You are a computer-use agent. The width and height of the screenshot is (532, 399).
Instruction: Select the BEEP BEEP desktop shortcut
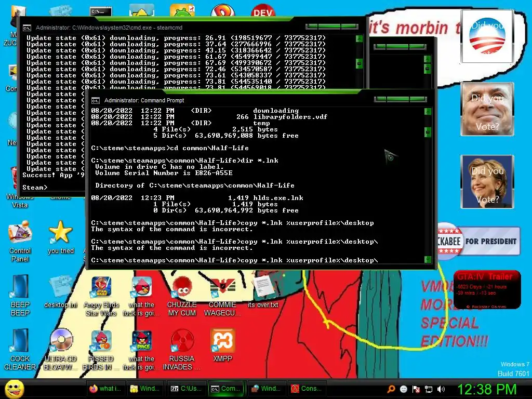pos(20,295)
